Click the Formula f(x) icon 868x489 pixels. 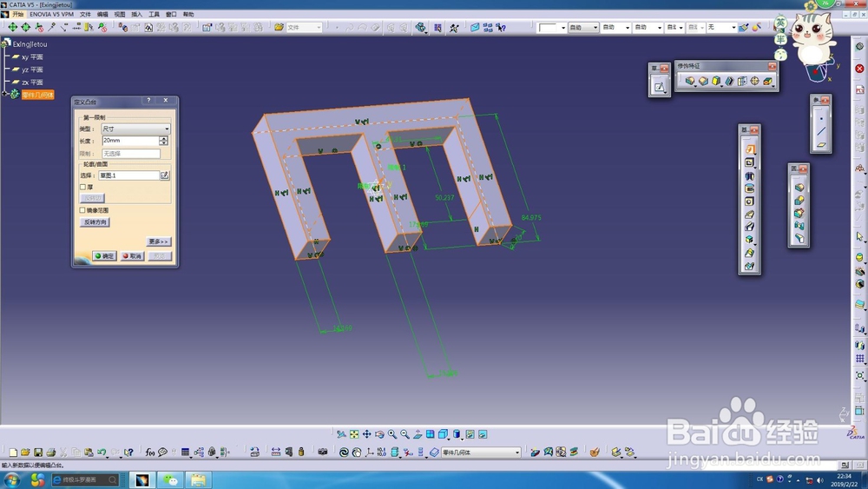point(150,453)
